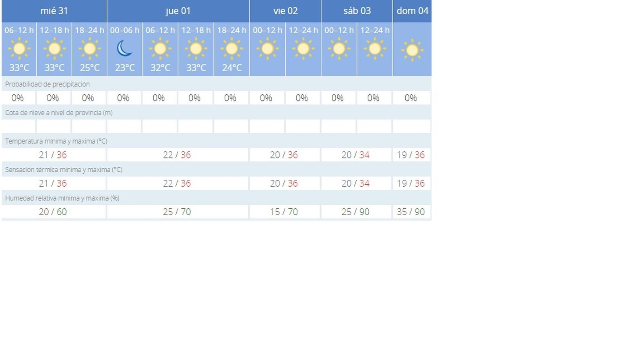Click the crescent moon icon for jue 01 night
This screenshot has width=644, height=362.
125,49
